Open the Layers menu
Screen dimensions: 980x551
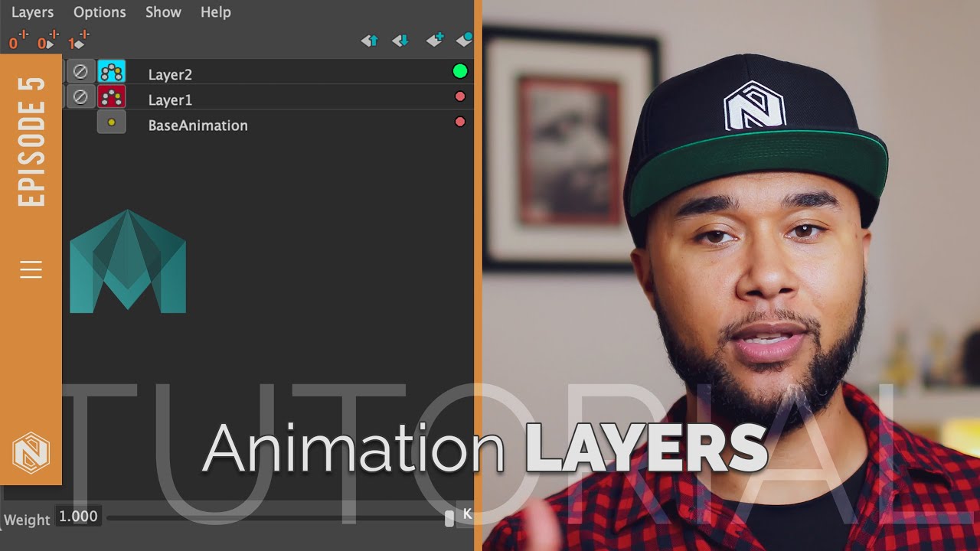point(32,11)
